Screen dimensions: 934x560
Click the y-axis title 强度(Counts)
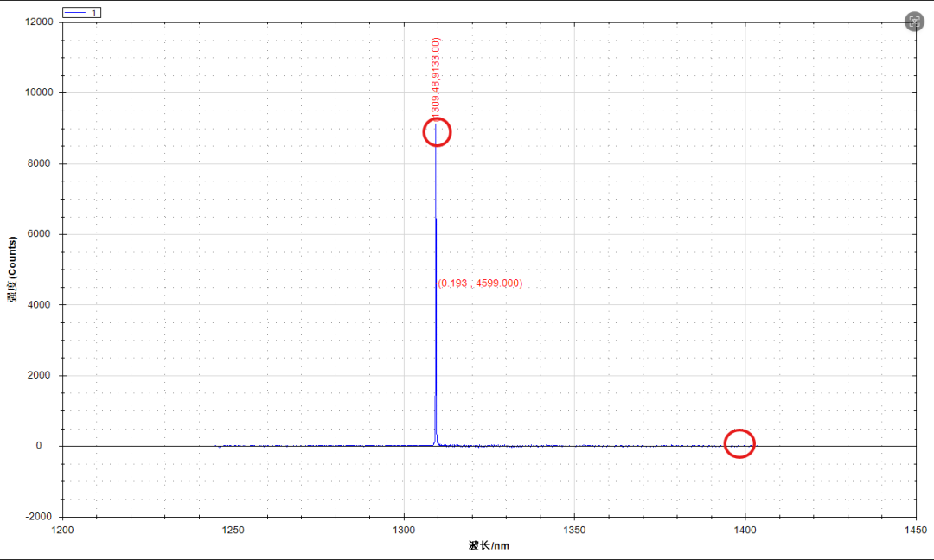click(x=12, y=269)
